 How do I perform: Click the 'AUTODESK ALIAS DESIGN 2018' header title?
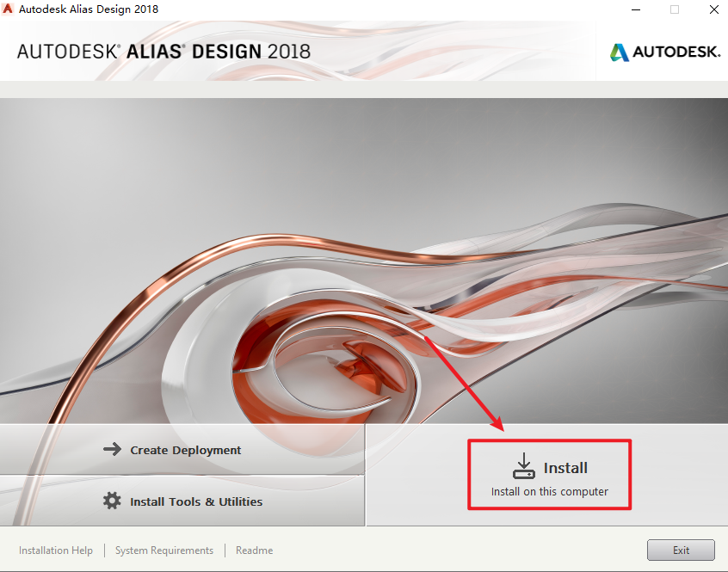pyautogui.click(x=163, y=52)
